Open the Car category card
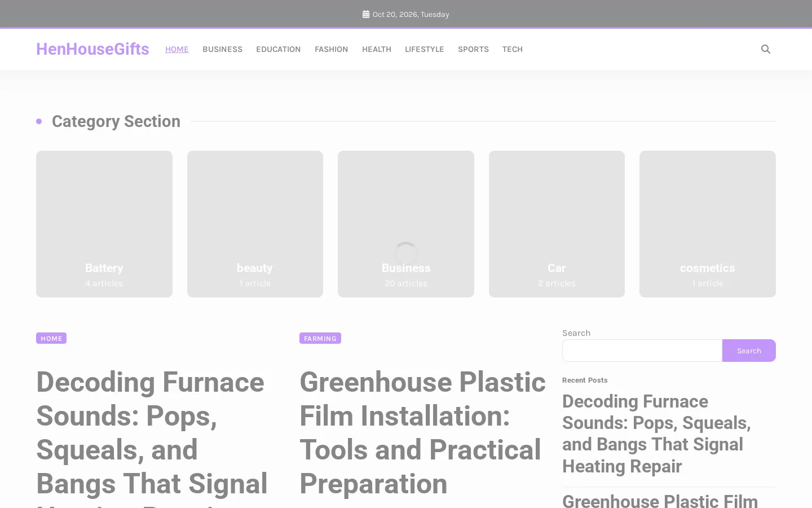 click(x=557, y=224)
